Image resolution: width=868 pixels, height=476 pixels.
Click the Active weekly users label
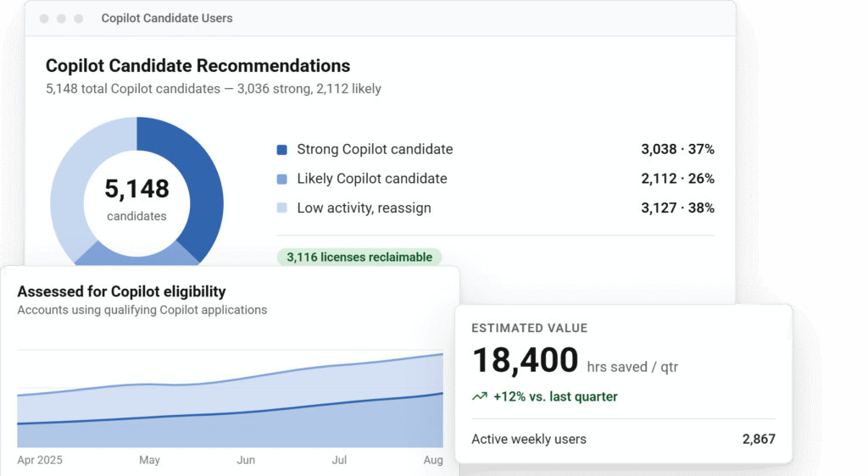[x=529, y=439]
